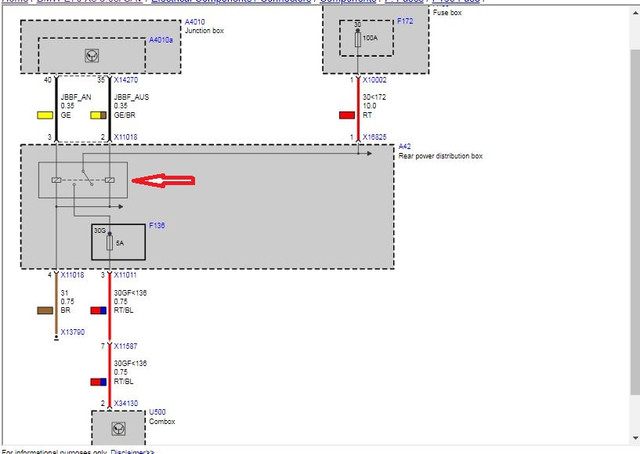
Task: Open the F172 fuse link
Action: coord(405,21)
